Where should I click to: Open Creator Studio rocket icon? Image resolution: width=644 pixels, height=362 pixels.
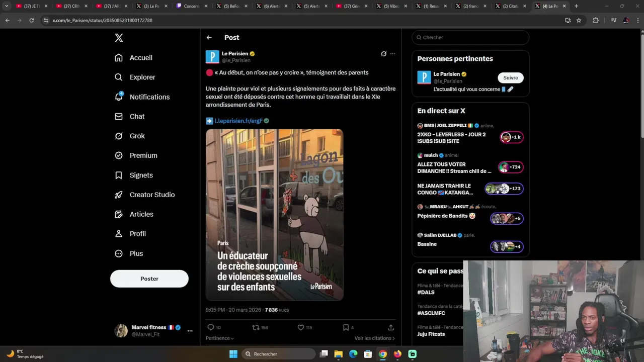pos(119,195)
